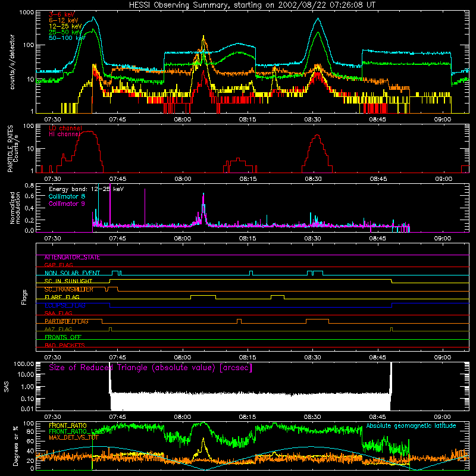
Task: Click the LO channel particle peak near 08:31
Action: point(317,136)
